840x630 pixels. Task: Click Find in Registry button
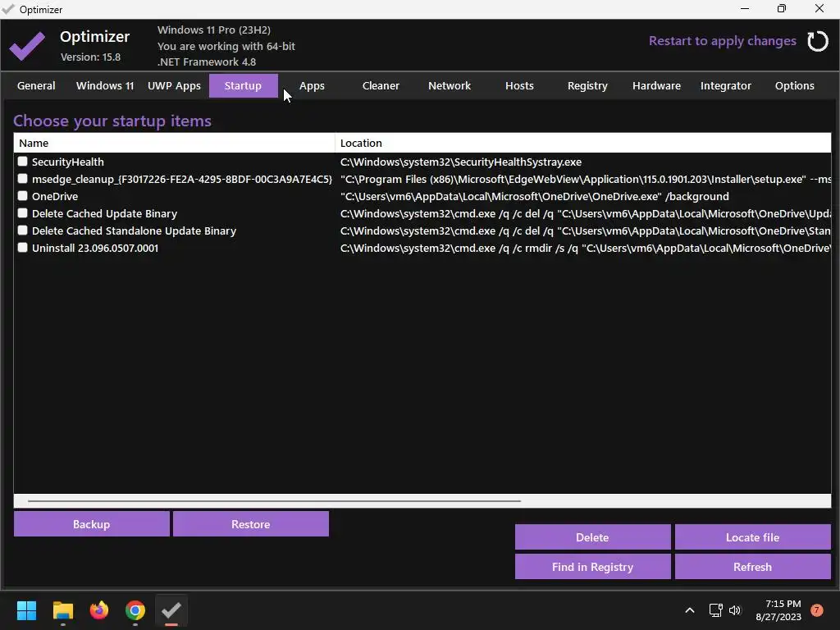[x=592, y=567]
